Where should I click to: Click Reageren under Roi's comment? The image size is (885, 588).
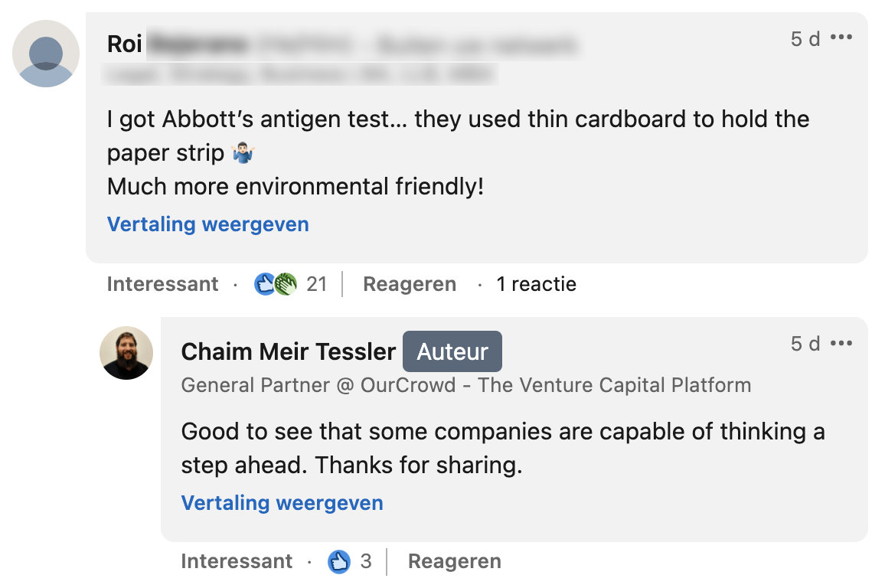coord(410,285)
